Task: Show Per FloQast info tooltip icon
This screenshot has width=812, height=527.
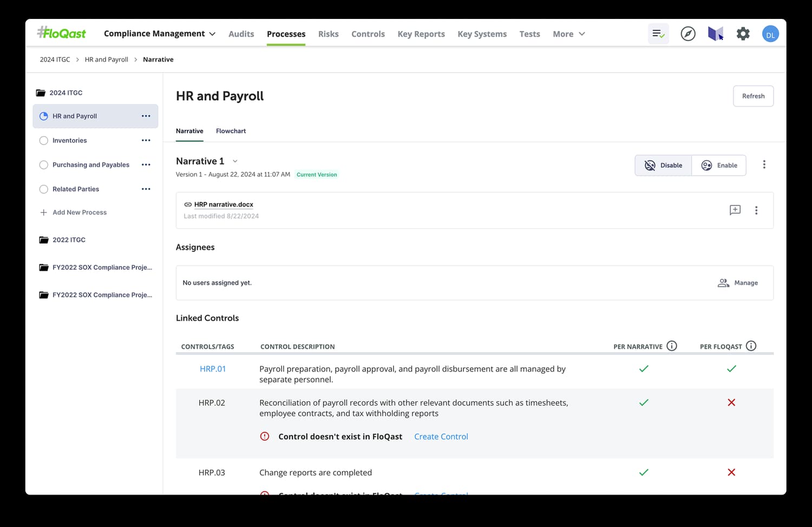Action: (x=751, y=346)
